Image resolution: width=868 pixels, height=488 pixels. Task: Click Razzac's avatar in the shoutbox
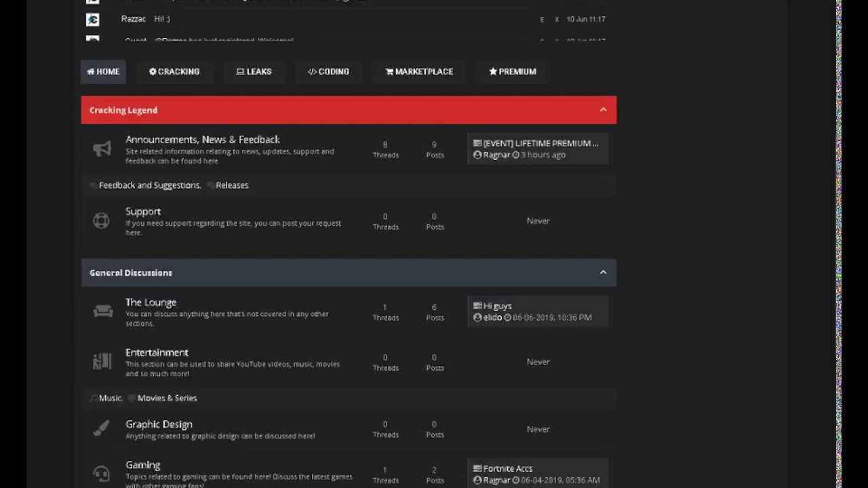tap(93, 20)
